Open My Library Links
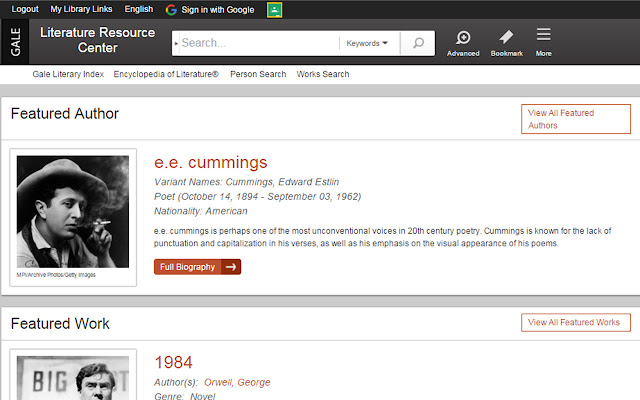This screenshot has width=640, height=400. click(x=81, y=9)
